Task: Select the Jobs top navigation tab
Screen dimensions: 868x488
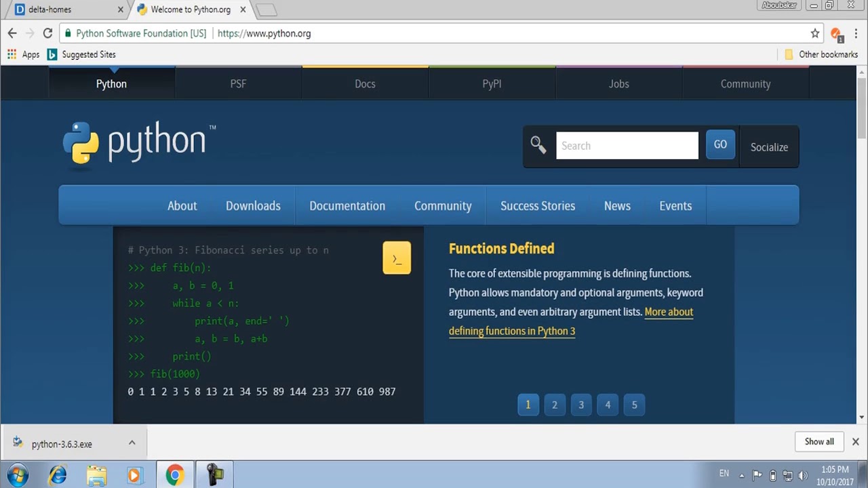Action: click(x=618, y=83)
